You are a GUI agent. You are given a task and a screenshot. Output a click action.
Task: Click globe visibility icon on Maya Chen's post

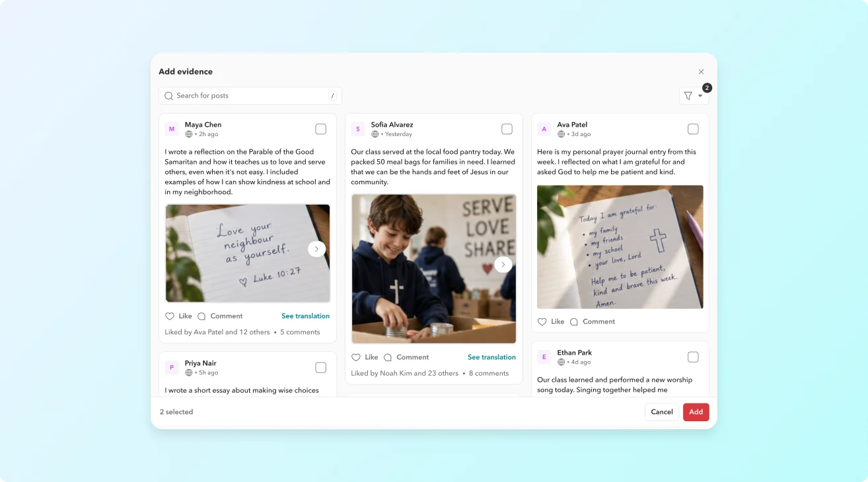[189, 134]
